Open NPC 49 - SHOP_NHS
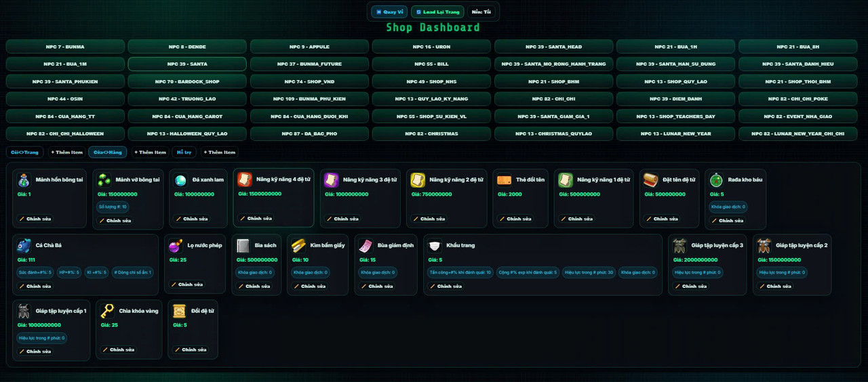The width and height of the screenshot is (868, 382). 431,82
